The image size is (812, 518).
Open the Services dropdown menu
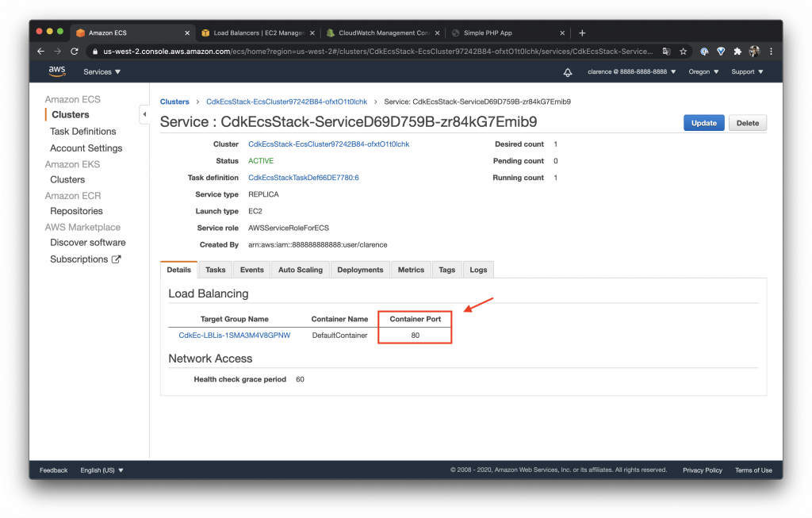coord(101,72)
